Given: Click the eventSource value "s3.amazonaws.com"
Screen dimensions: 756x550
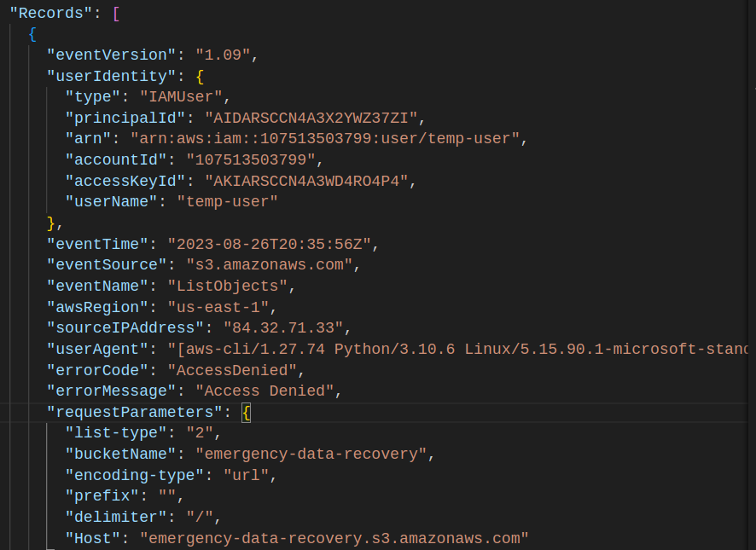Looking at the screenshot, I should point(259,264).
